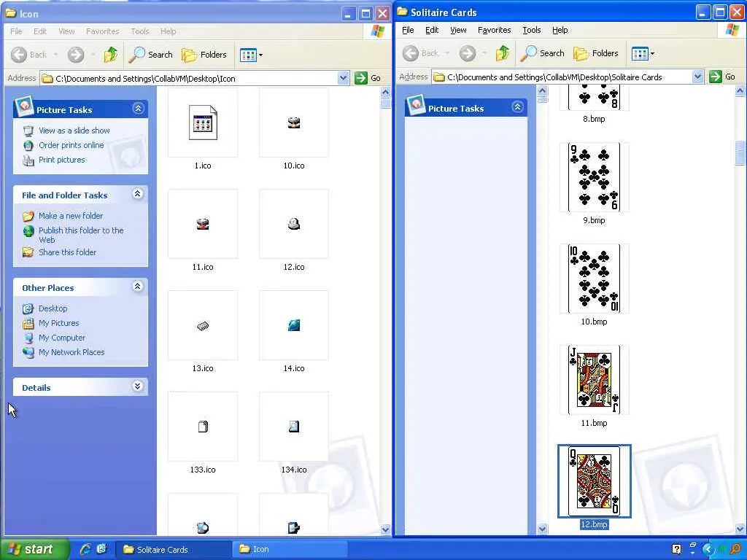Open Edit menu in Solitaire Cards window
747x560 pixels.
click(432, 30)
